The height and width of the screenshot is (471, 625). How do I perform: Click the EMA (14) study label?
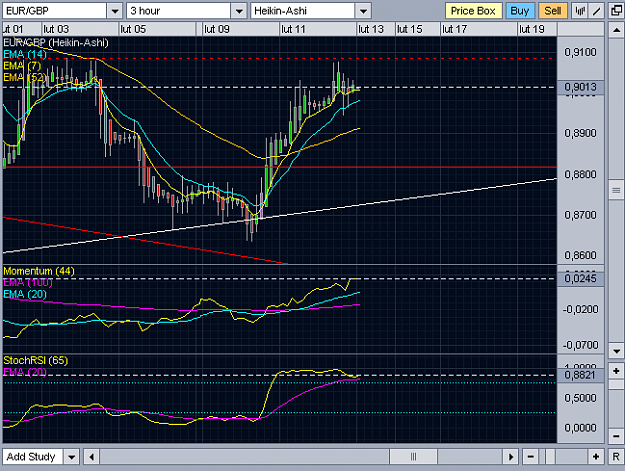[x=25, y=54]
